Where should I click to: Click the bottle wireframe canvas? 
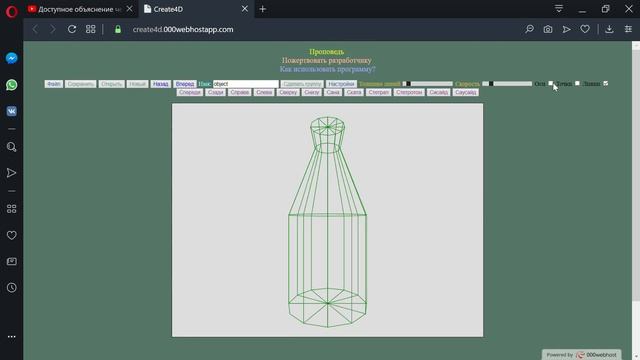point(327,220)
